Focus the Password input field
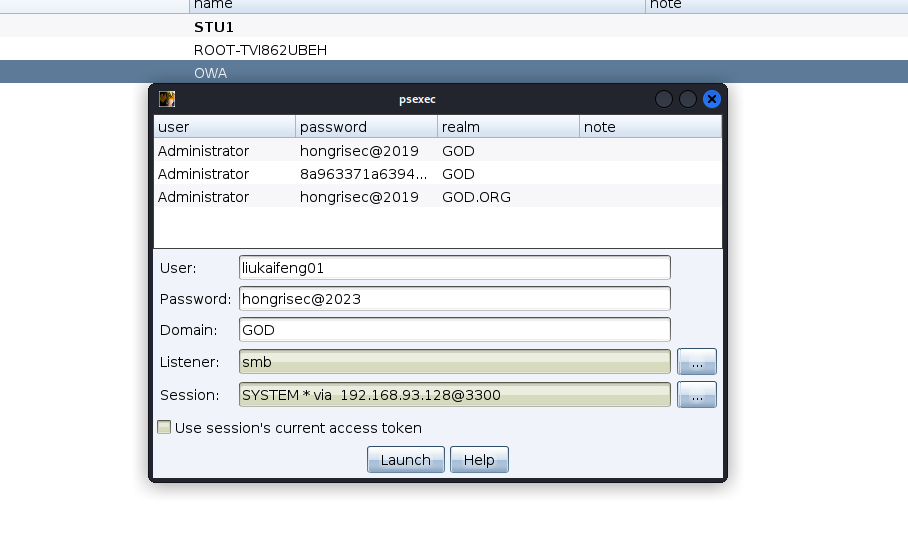 tap(454, 299)
